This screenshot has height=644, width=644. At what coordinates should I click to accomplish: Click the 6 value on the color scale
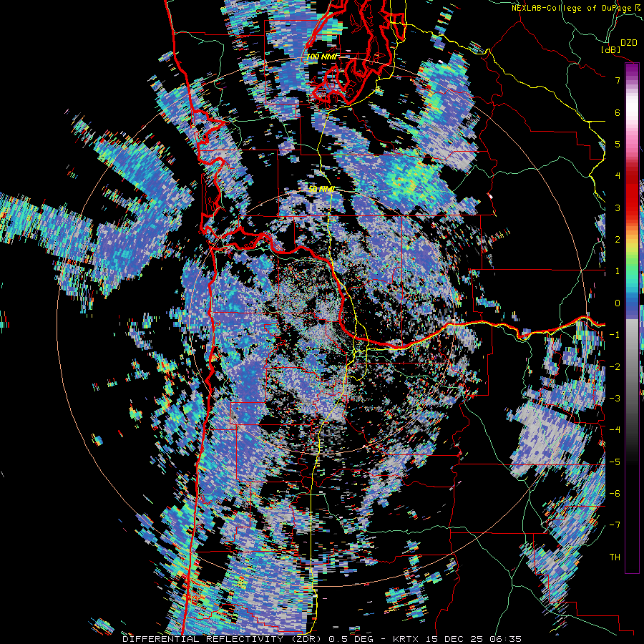point(618,112)
